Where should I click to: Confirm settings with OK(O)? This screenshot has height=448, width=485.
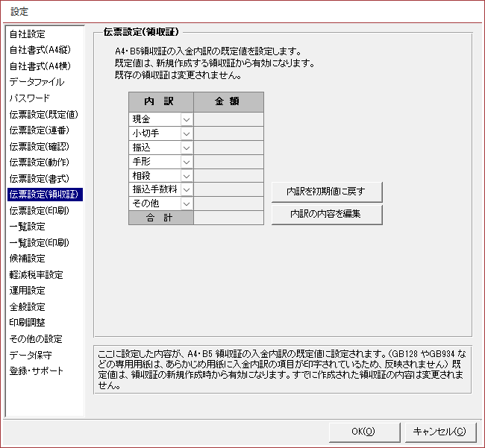tap(364, 432)
